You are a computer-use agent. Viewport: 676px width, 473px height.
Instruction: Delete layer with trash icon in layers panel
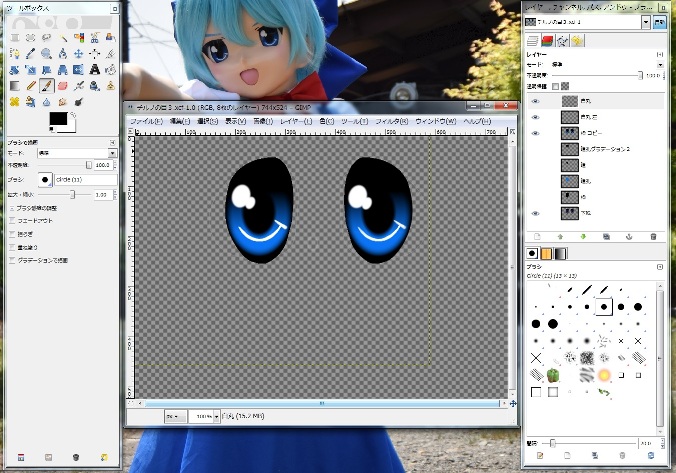coord(653,237)
